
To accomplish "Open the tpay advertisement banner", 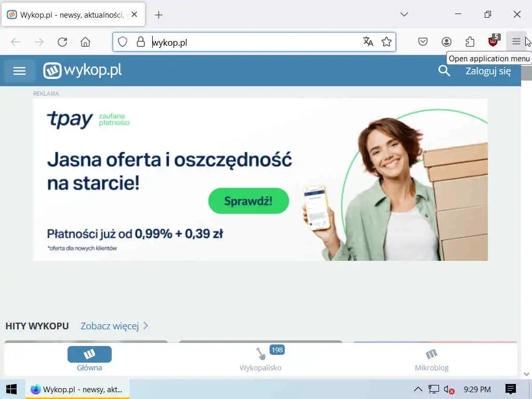I will pyautogui.click(x=261, y=180).
